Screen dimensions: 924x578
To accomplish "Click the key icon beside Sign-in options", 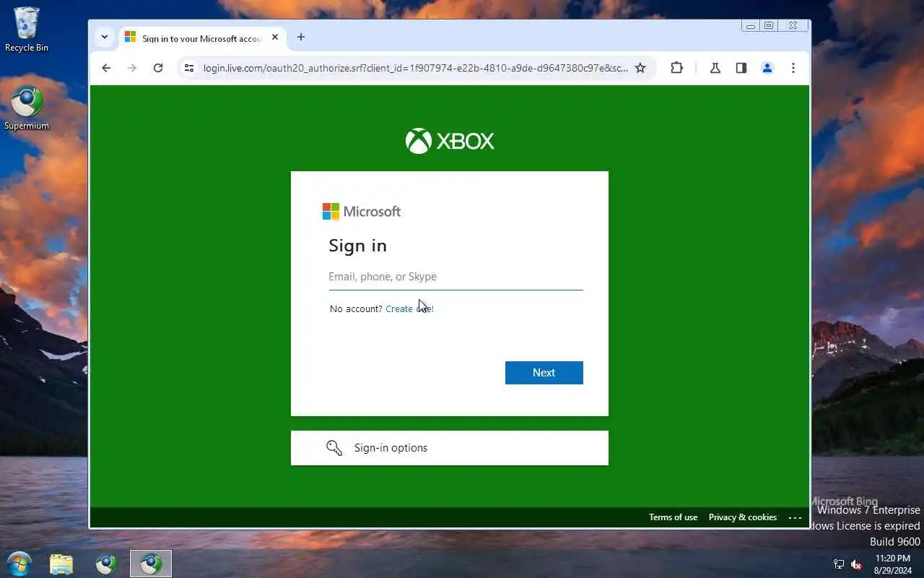I will tap(334, 448).
